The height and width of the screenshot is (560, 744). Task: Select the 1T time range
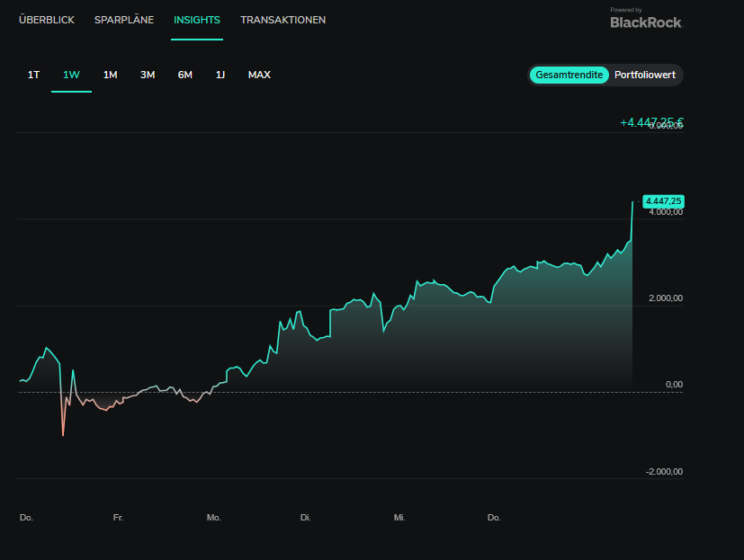pyautogui.click(x=33, y=75)
